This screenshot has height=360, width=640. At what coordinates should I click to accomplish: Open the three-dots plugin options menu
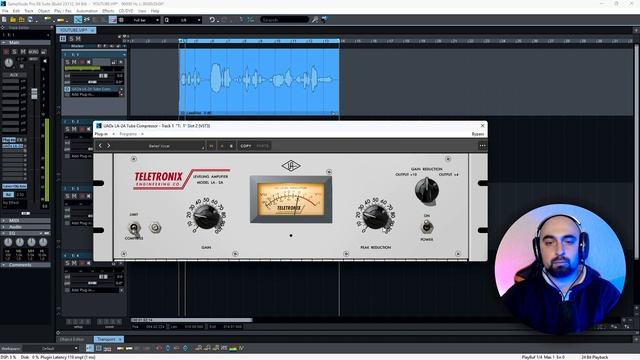coord(482,146)
